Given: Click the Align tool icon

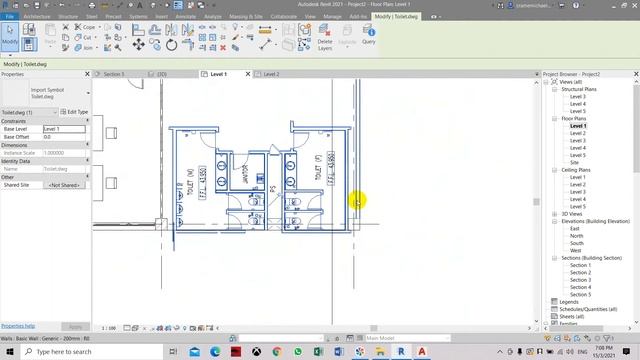Looking at the screenshot, I should coord(138,30).
